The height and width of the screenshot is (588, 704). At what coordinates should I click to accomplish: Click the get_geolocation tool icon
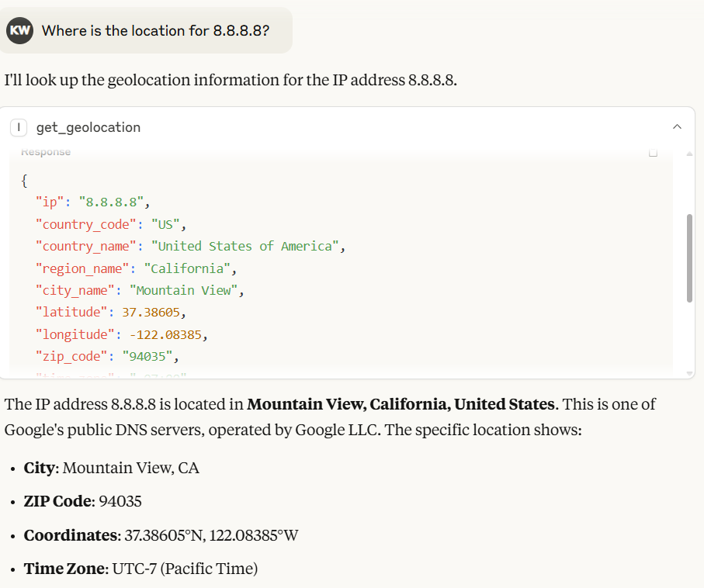tap(19, 127)
